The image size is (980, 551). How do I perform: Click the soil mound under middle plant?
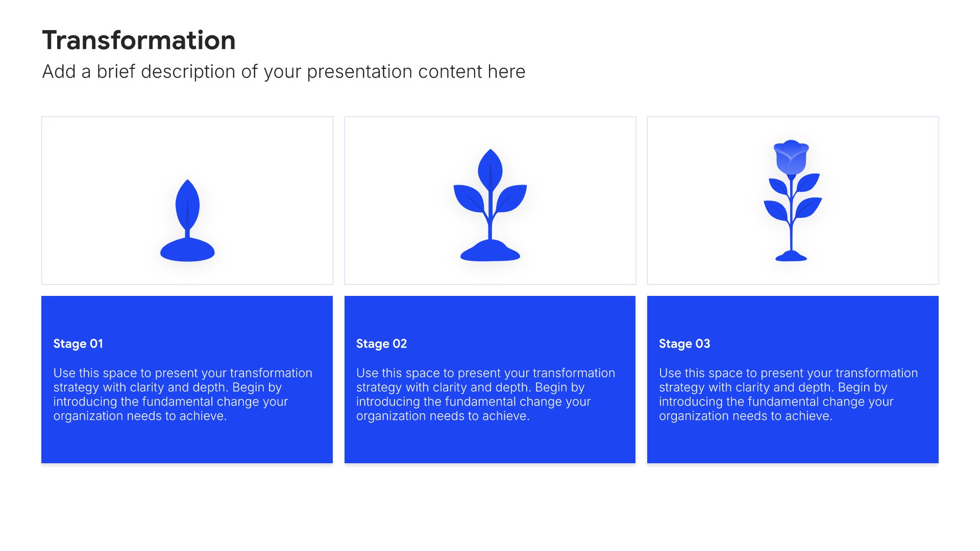click(490, 251)
